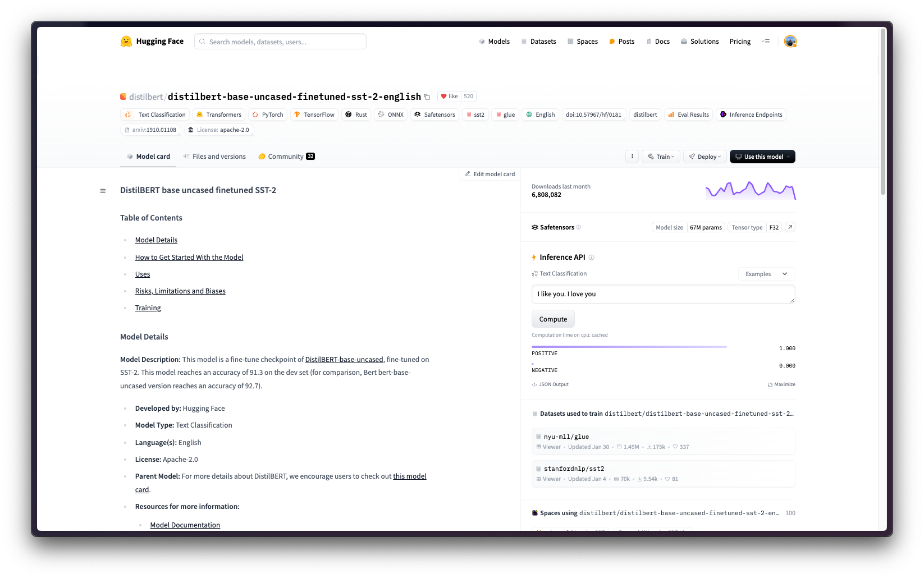This screenshot has width=924, height=578.
Task: Open the arxiv:1910.01108 paper tag
Action: tap(150, 130)
